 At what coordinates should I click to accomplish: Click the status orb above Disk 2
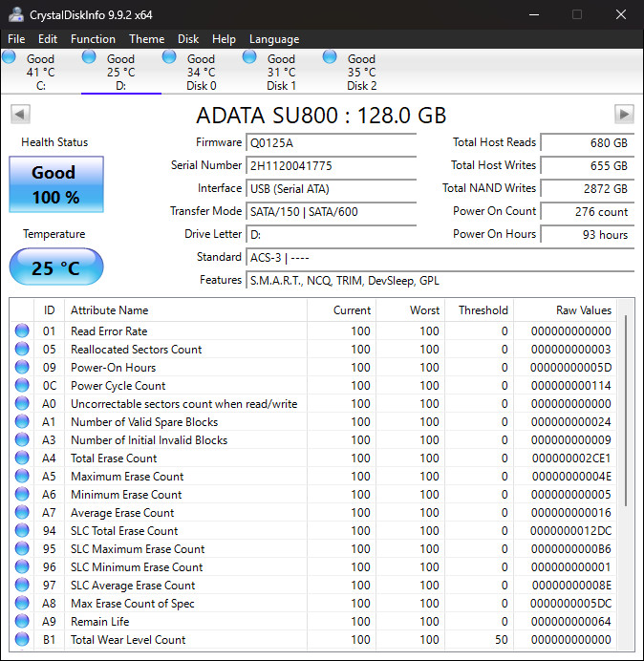[x=330, y=57]
